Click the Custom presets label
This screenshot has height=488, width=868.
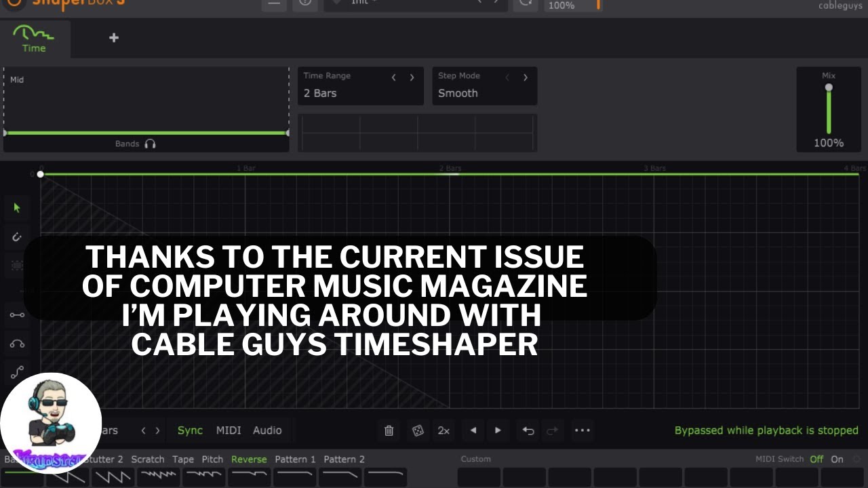click(476, 459)
